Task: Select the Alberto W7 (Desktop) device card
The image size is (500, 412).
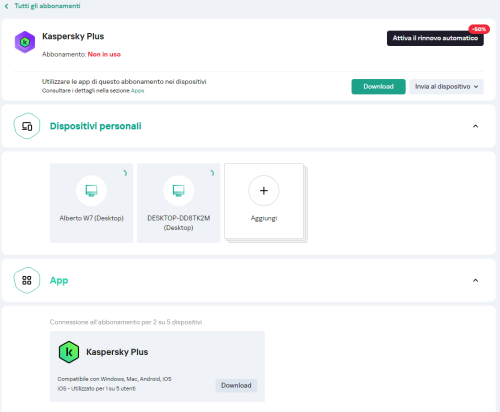Action: [91, 203]
